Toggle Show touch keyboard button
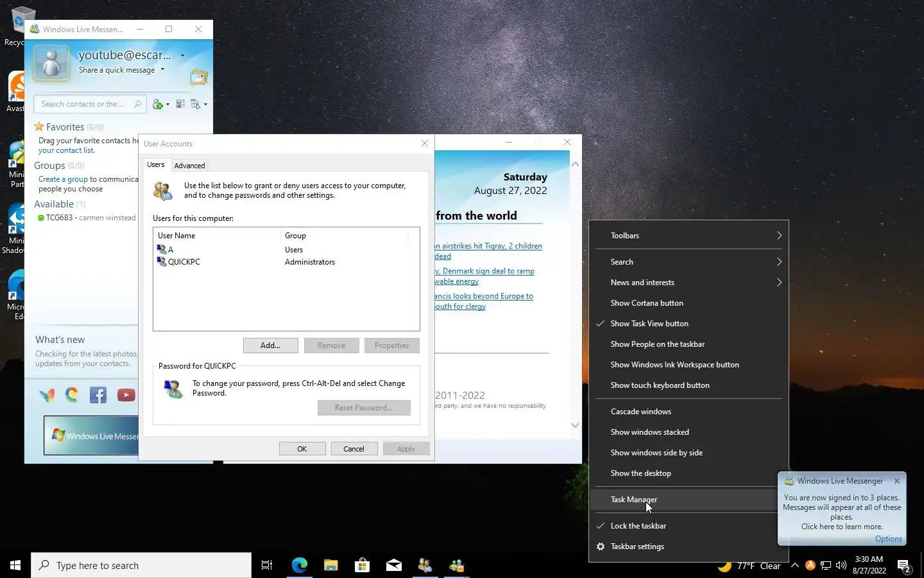This screenshot has width=924, height=578. pyautogui.click(x=689, y=385)
